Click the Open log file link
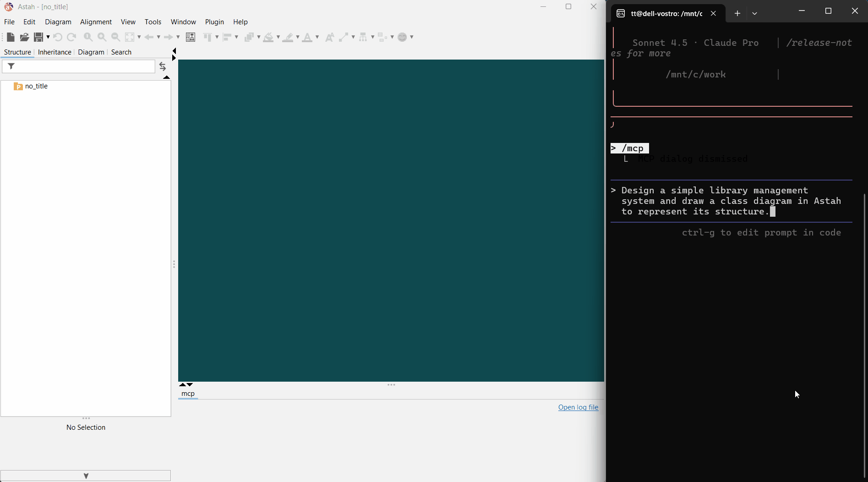The height and width of the screenshot is (482, 868). [x=578, y=407]
